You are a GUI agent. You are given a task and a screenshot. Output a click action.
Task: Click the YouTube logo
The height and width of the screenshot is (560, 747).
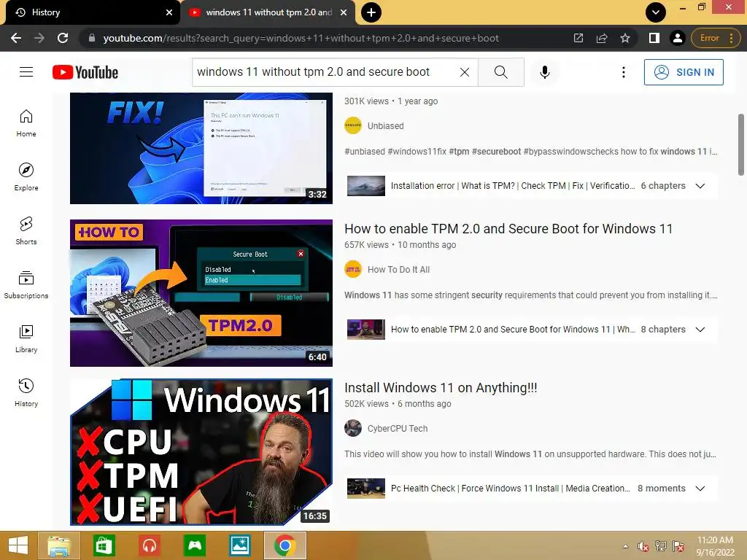pos(85,72)
